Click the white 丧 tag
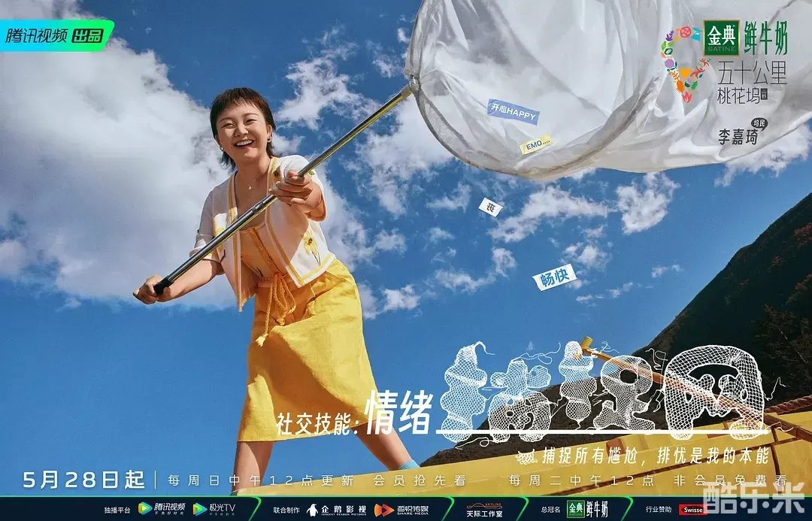Screen dimensions: 812x521 (490, 207)
